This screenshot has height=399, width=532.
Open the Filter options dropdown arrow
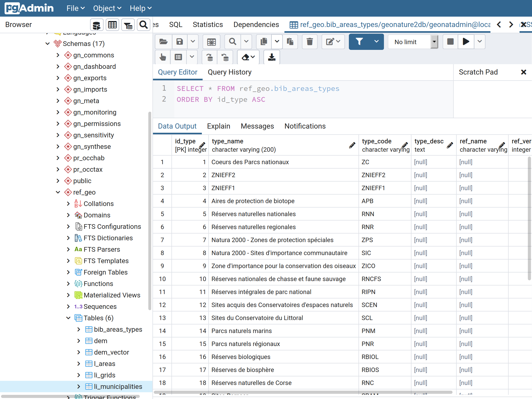pyautogui.click(x=376, y=42)
